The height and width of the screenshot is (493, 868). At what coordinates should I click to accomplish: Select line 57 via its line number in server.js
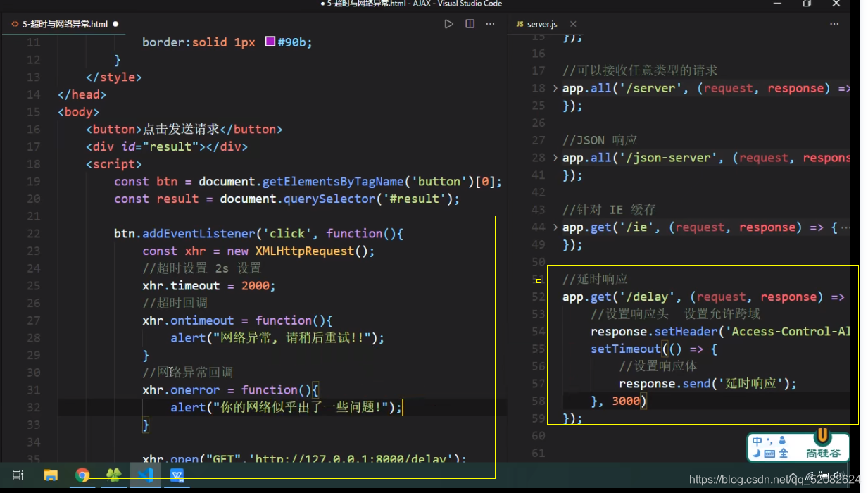pos(539,384)
